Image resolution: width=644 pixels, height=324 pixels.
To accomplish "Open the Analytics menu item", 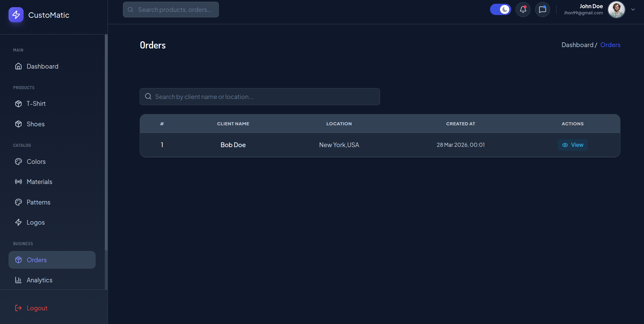I will pos(52,280).
